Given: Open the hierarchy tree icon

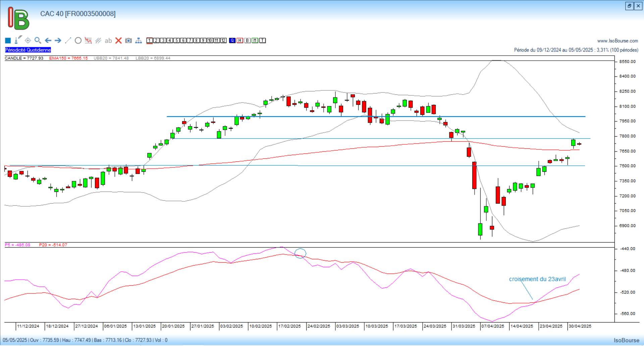Looking at the screenshot, I should pyautogui.click(x=139, y=41).
